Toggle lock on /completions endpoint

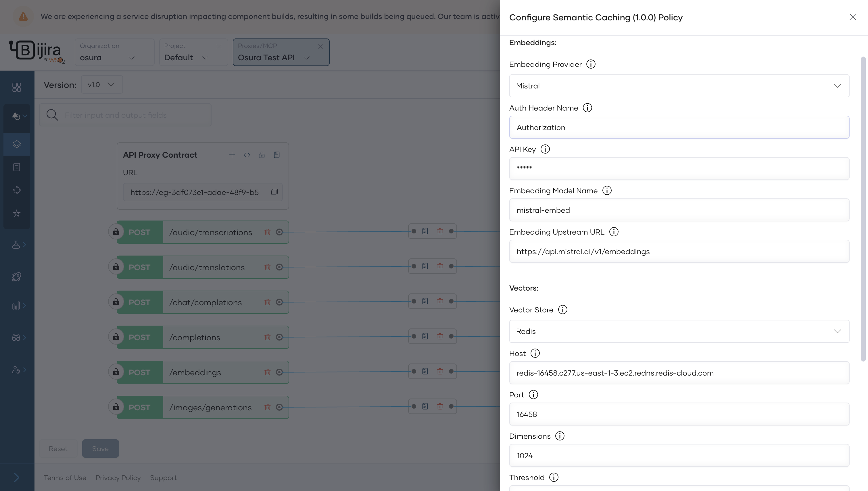(x=116, y=337)
